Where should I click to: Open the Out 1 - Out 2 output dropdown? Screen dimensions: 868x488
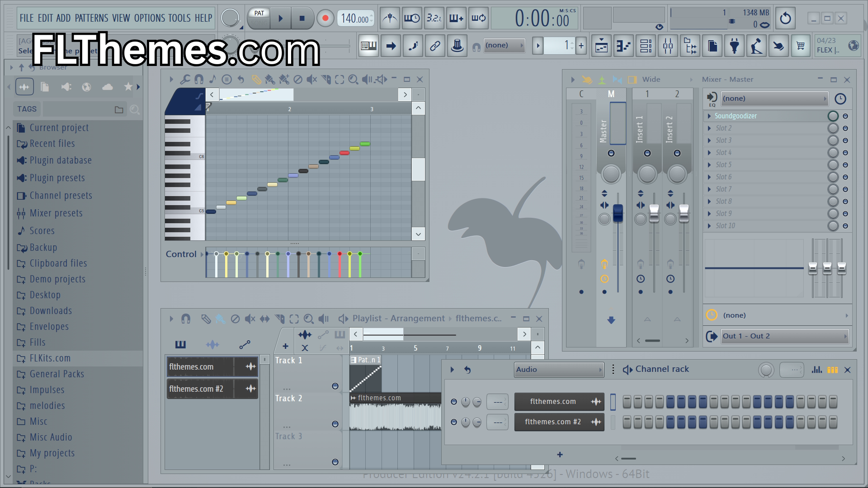(784, 336)
